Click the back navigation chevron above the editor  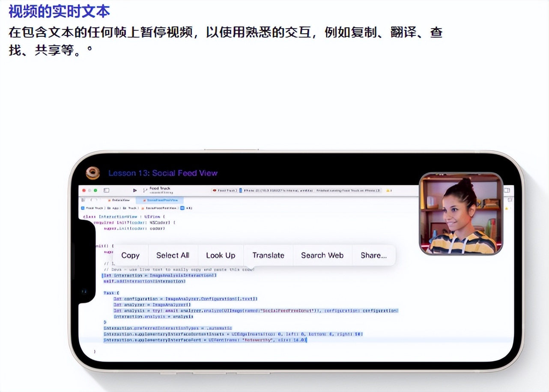click(x=91, y=200)
